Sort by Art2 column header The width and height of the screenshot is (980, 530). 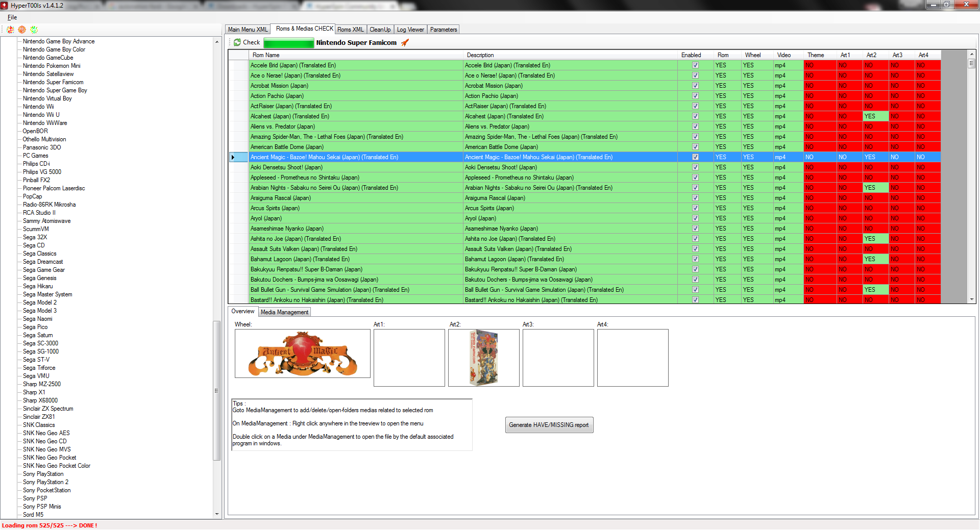[x=875, y=55]
